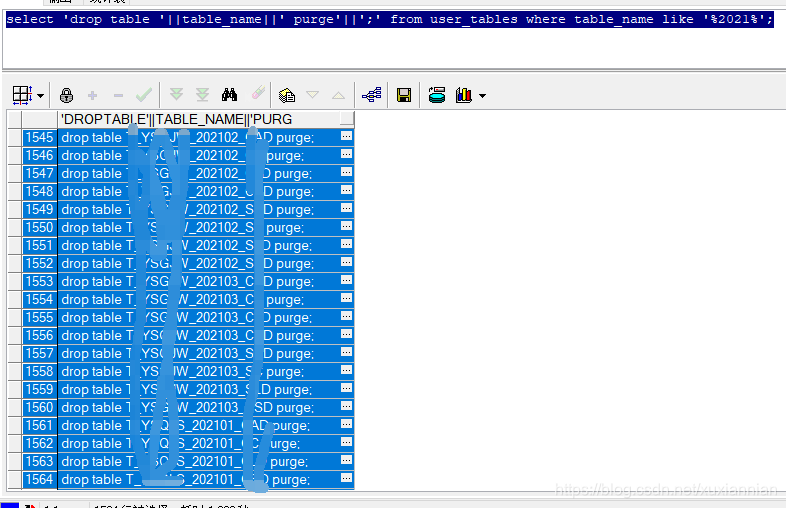The image size is (786, 508).
Task: Open the ellipsis button on row 1559
Action: pyautogui.click(x=346, y=388)
